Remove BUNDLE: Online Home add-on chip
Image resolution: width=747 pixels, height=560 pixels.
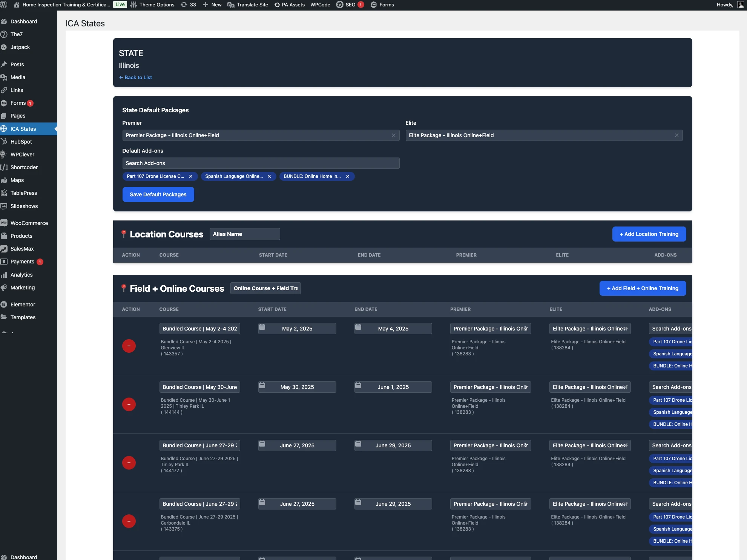tap(348, 176)
